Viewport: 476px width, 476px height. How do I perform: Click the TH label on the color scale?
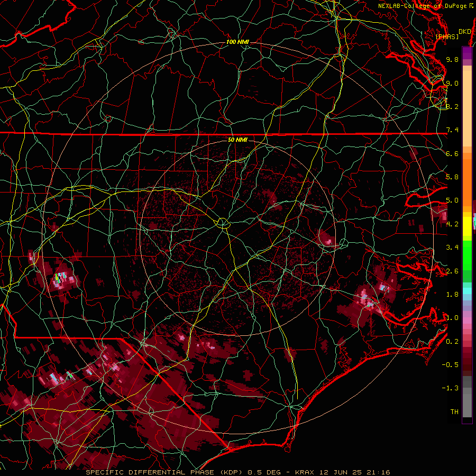tap(454, 412)
